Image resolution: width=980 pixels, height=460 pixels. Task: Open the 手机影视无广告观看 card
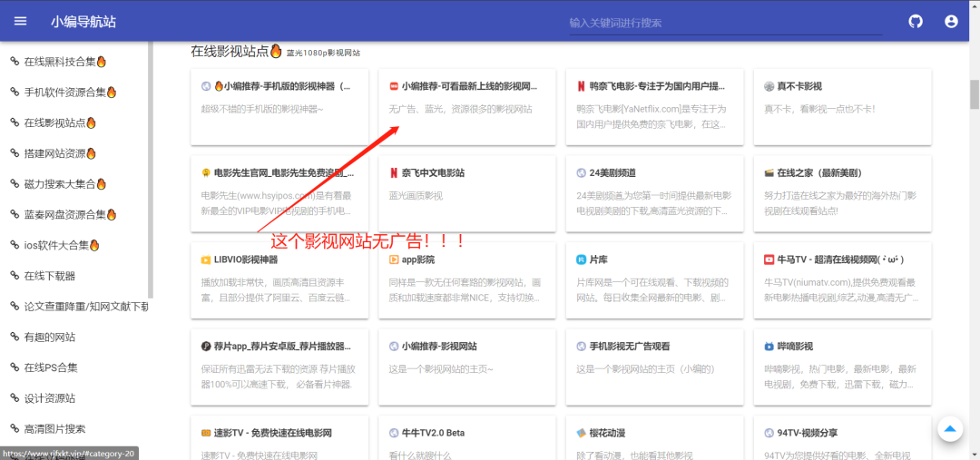point(654,367)
